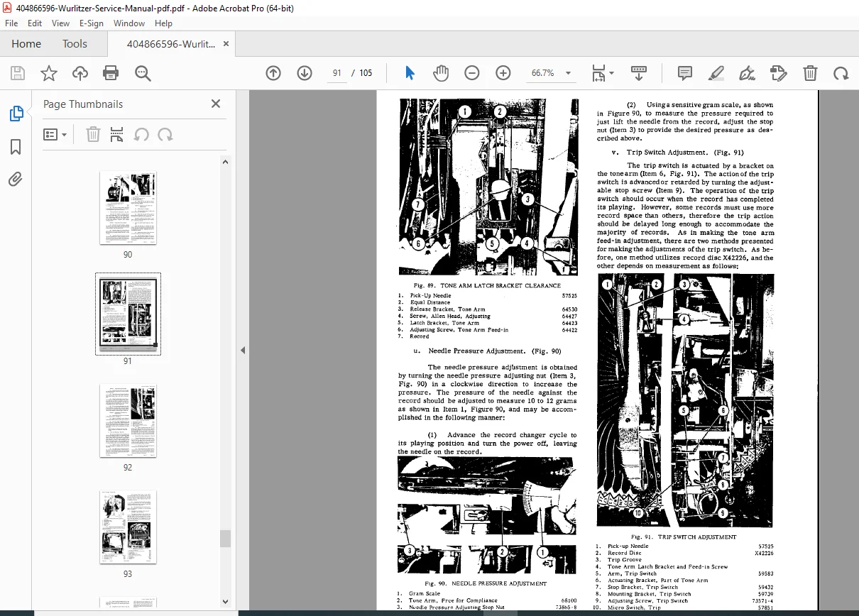Bookmark the file with the star icon
This screenshot has width=859, height=616.
[x=49, y=73]
